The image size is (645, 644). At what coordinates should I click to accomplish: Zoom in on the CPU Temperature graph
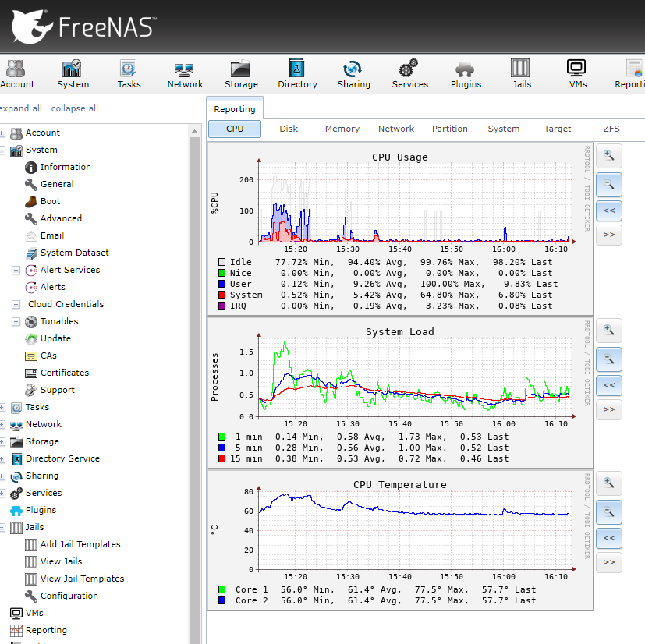tap(609, 483)
